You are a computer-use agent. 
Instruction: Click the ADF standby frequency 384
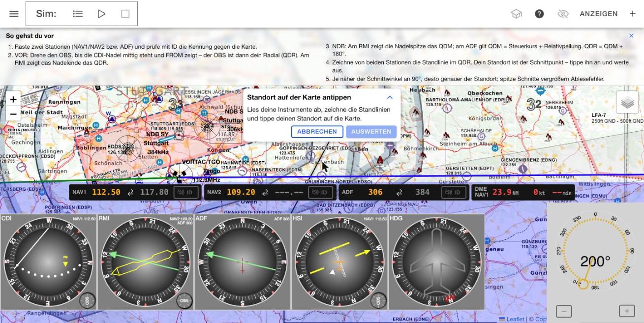coord(423,192)
